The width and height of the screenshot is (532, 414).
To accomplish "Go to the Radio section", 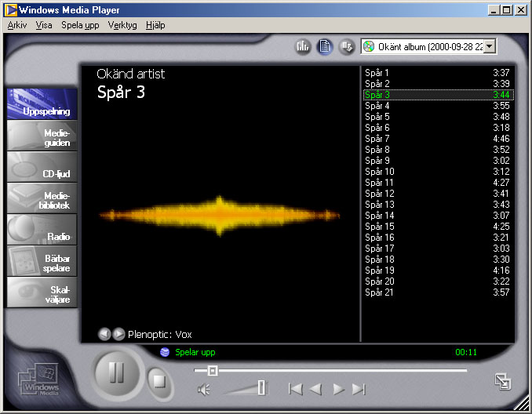I will 42,231.
